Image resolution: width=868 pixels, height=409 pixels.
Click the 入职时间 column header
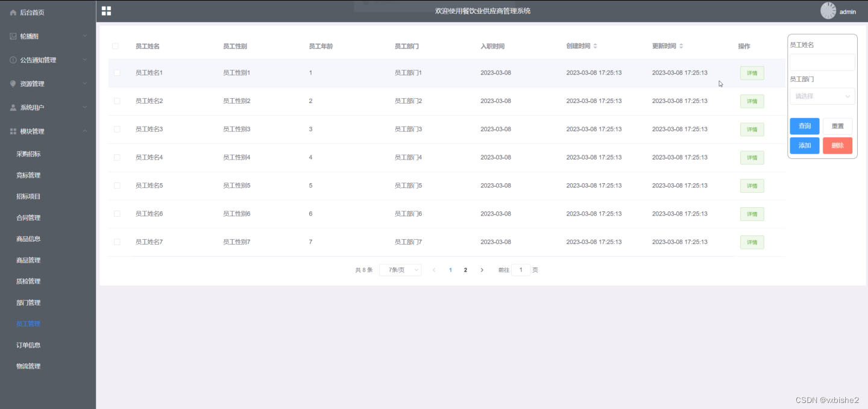pyautogui.click(x=492, y=46)
